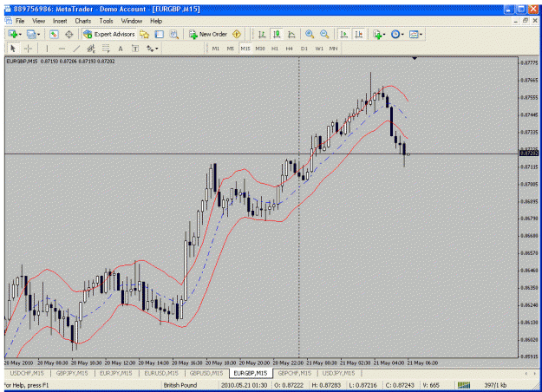Open the View menu
The width and height of the screenshot is (542, 392).
(39, 21)
